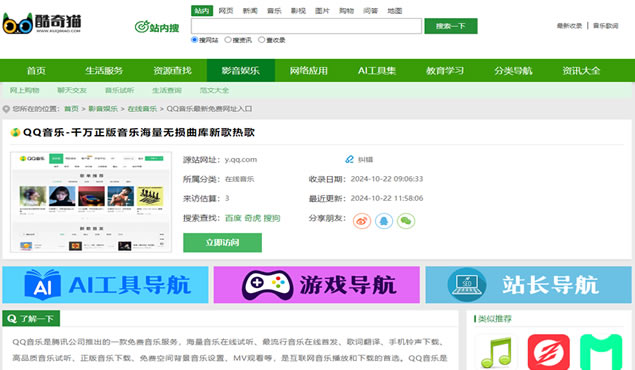Share to QQ via the blue penguin icon
Screen dimensions: 635x370
click(x=384, y=221)
